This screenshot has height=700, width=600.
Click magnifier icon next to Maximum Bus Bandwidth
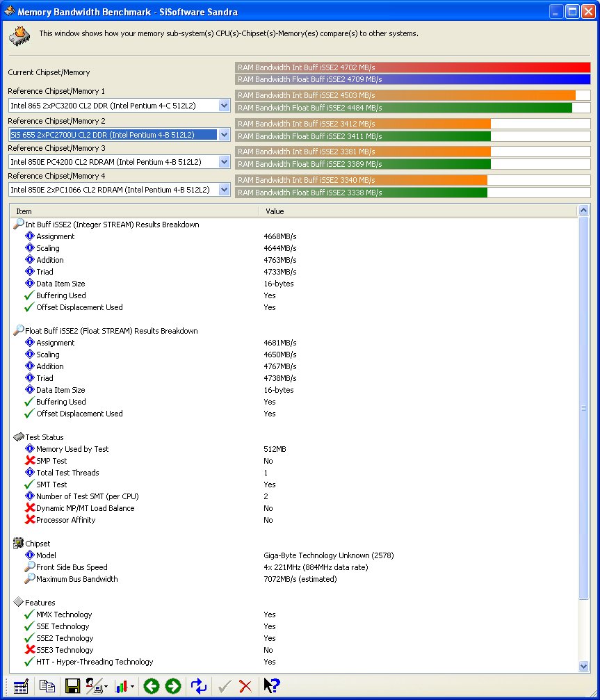click(30, 578)
